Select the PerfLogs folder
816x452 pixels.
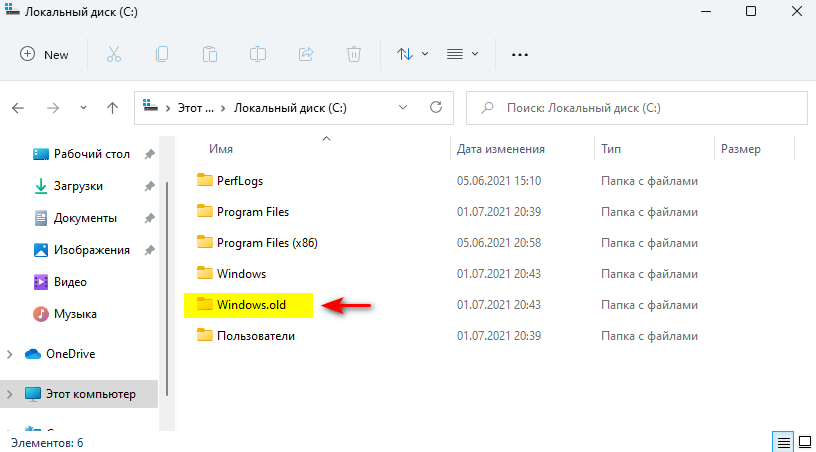click(240, 181)
